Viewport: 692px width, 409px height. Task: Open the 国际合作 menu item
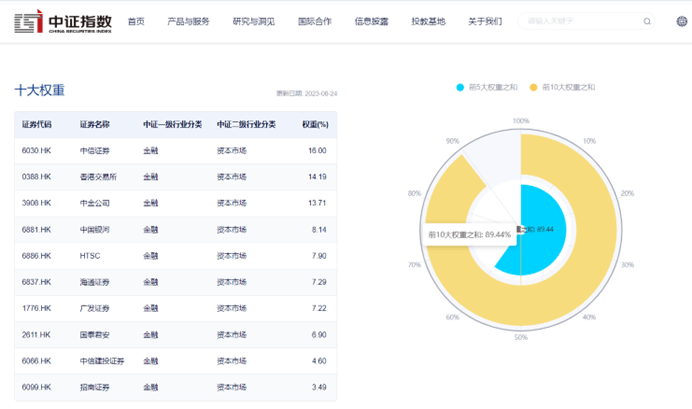click(x=315, y=21)
